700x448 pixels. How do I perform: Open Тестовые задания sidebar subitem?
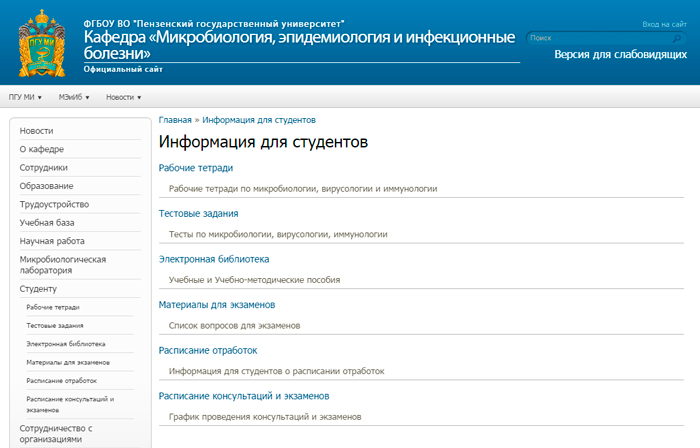click(55, 325)
